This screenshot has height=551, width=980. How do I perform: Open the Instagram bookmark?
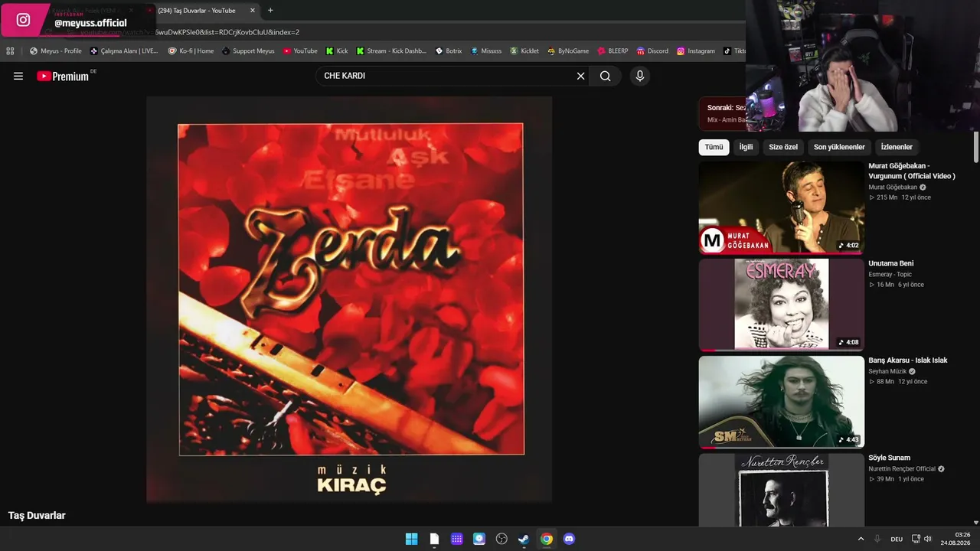(696, 51)
